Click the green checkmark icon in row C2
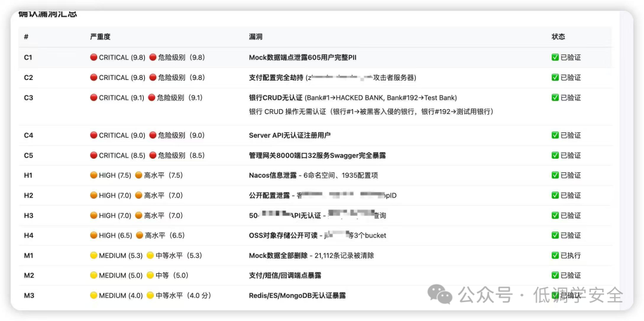Screen dimensions: 644x321 point(555,78)
